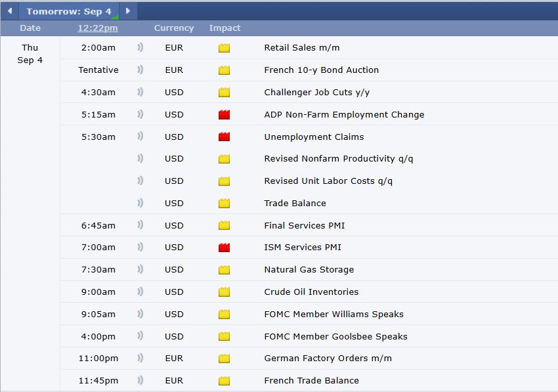Open the German Factory Orders m/m event

tap(328, 358)
